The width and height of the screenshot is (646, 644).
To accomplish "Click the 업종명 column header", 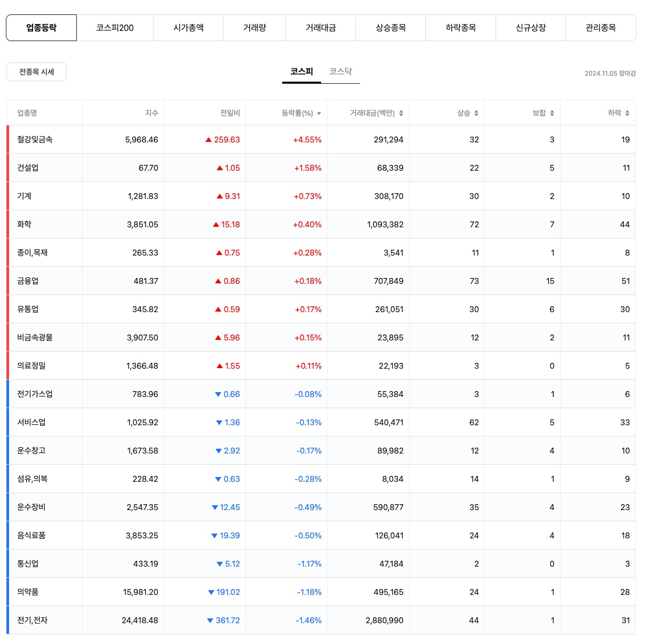I will coord(27,113).
